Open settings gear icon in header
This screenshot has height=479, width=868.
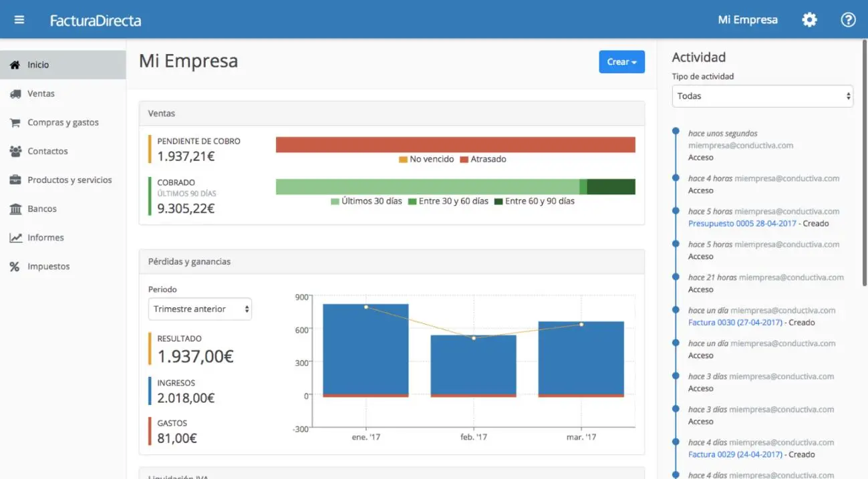[809, 20]
